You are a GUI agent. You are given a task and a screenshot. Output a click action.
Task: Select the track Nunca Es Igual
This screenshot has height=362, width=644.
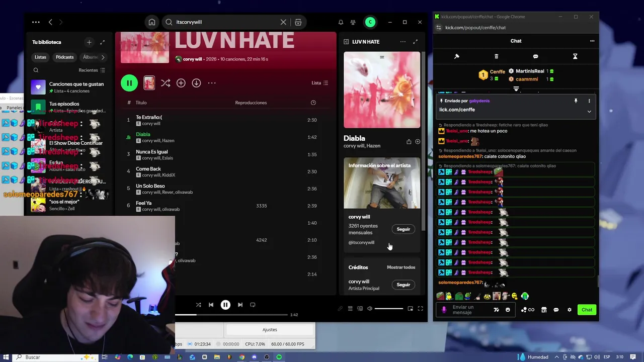226,154
